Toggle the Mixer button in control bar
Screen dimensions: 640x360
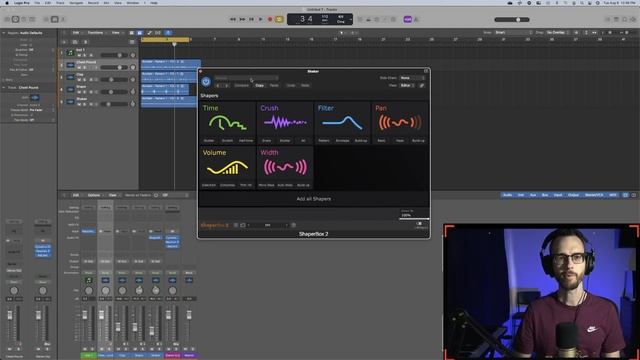click(x=55, y=19)
